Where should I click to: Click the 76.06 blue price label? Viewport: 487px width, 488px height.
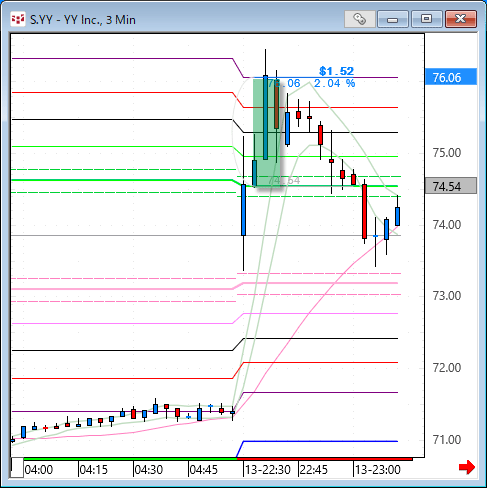click(x=451, y=77)
